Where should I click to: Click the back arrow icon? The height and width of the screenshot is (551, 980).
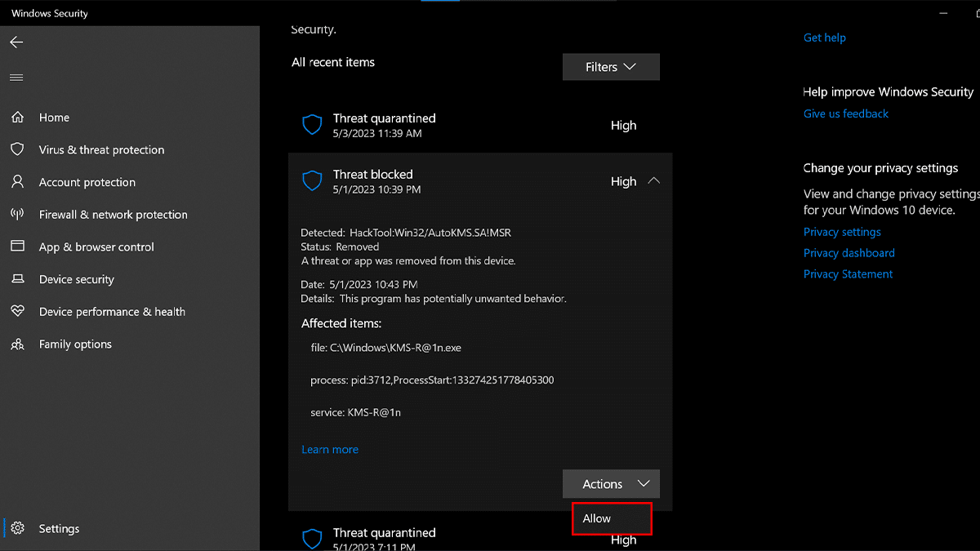(16, 42)
